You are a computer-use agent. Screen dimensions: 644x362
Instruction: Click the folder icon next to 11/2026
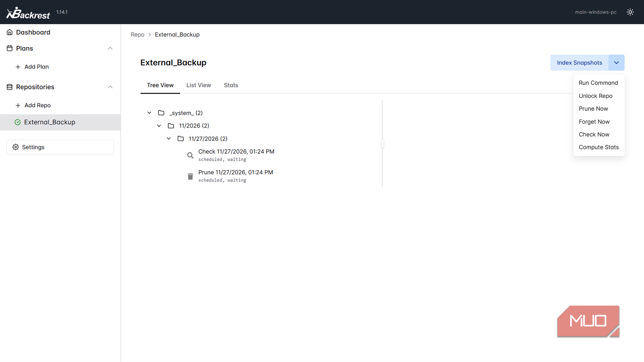pos(171,126)
